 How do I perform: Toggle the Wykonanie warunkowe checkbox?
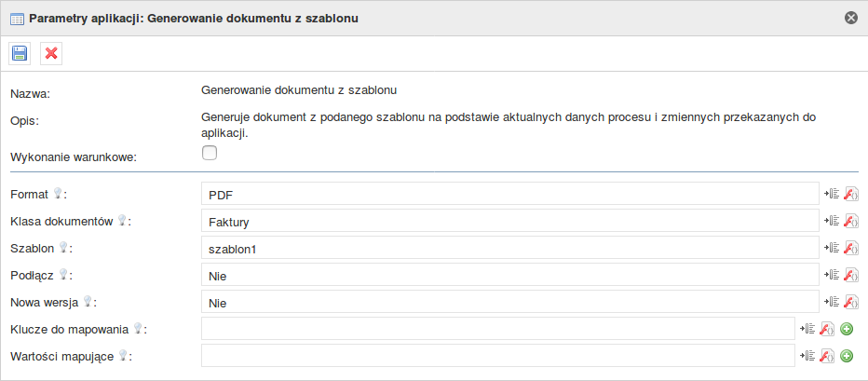coord(210,154)
